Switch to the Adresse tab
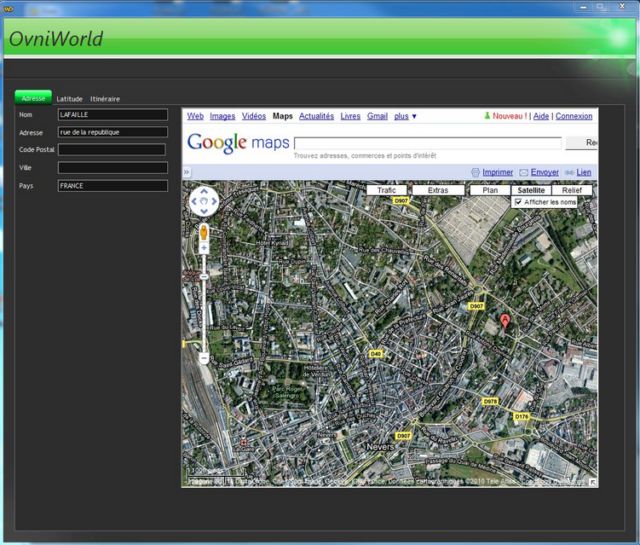Viewport: 640px width, 545px height. pyautogui.click(x=33, y=98)
